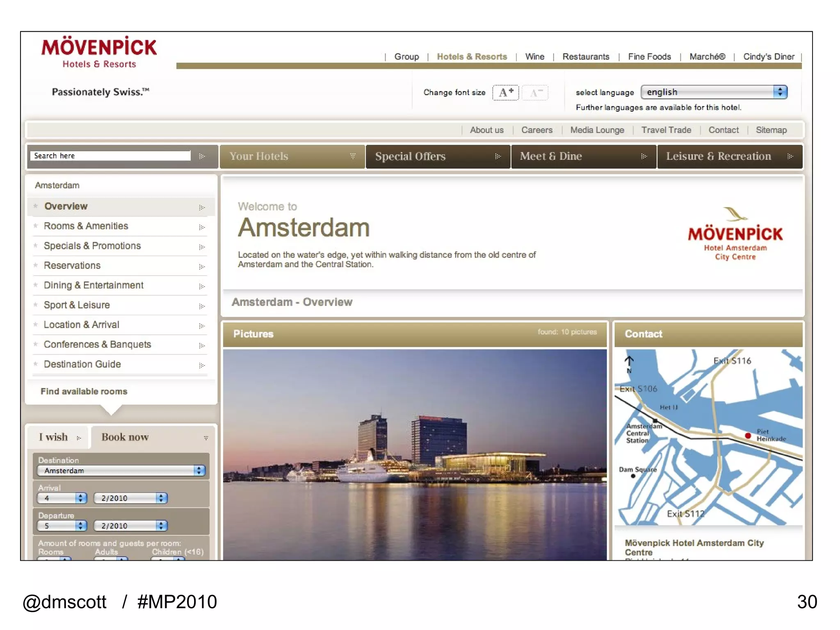Viewport: 840px width, 630px height.
Task: Click the search submit arrow icon
Action: pos(202,156)
